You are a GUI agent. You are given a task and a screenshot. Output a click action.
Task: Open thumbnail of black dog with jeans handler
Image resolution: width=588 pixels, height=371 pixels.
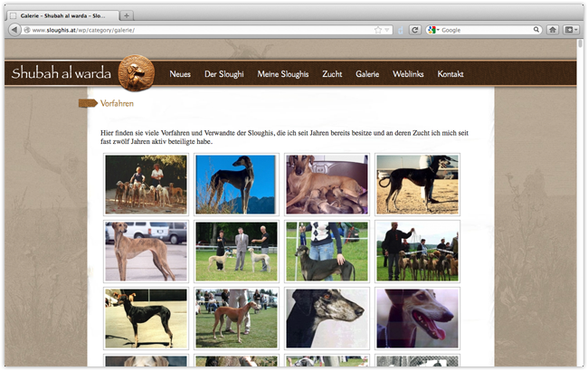tap(327, 252)
